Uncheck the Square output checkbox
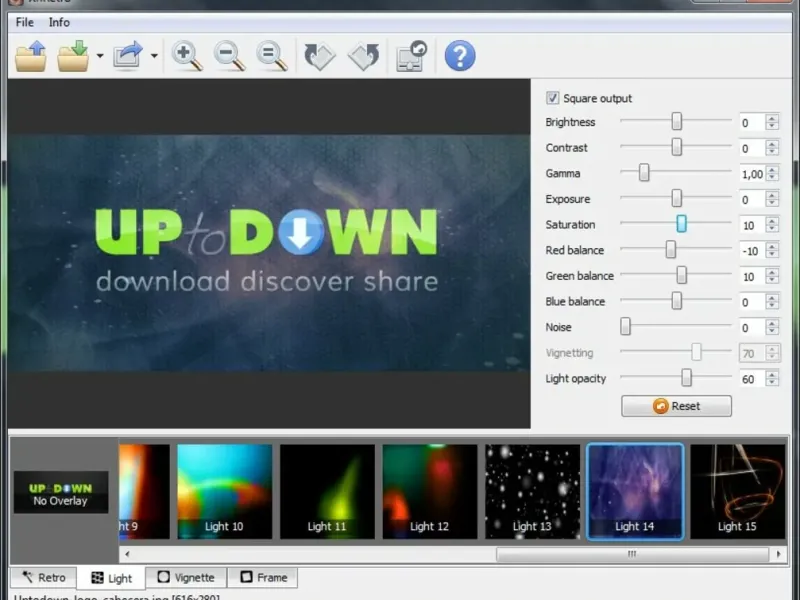Screen dimensions: 800x600 (552, 98)
